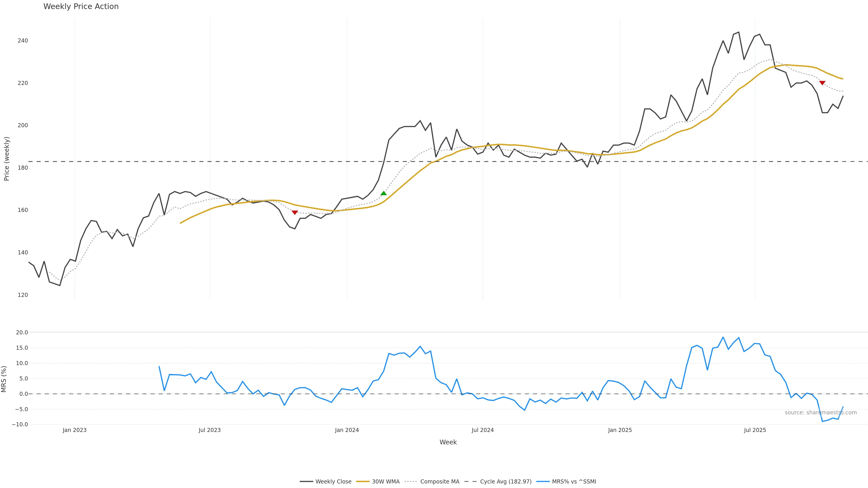
Task: Click the Week x-axis title
Action: [x=448, y=442]
